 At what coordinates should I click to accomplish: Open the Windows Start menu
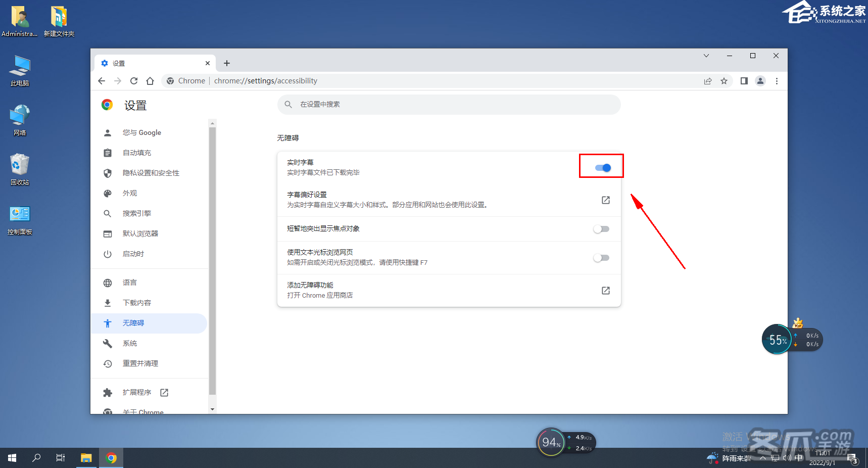(x=12, y=458)
